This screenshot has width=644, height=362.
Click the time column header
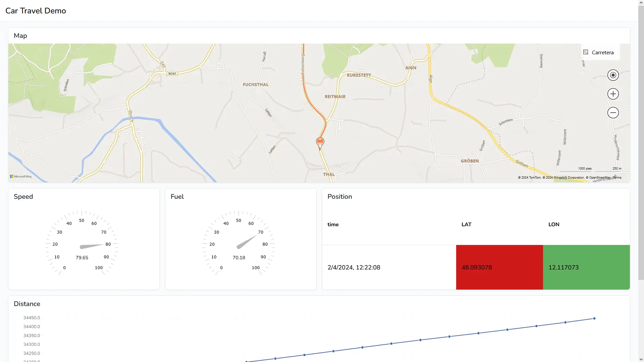point(333,224)
